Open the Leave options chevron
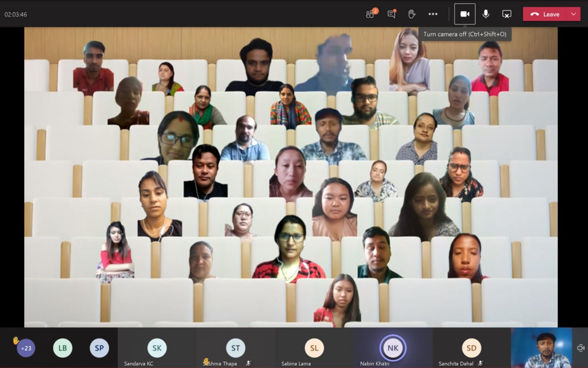Image resolution: width=588 pixels, height=368 pixels. pos(573,14)
